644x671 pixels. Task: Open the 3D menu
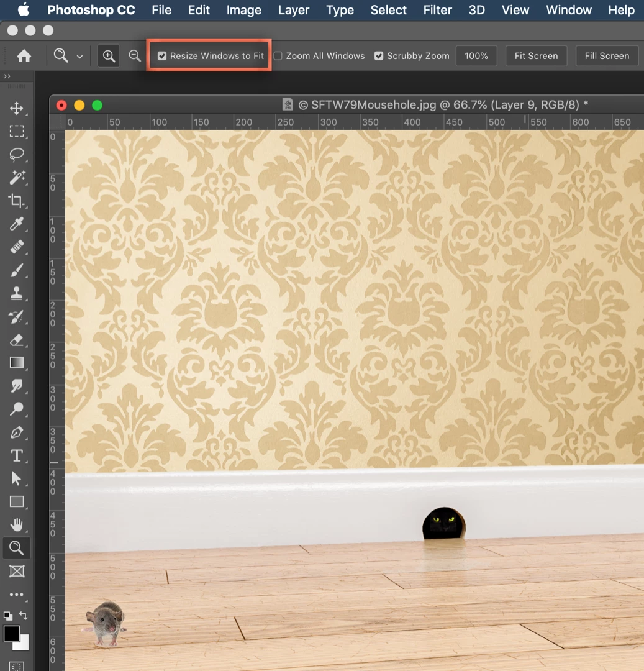(x=476, y=10)
